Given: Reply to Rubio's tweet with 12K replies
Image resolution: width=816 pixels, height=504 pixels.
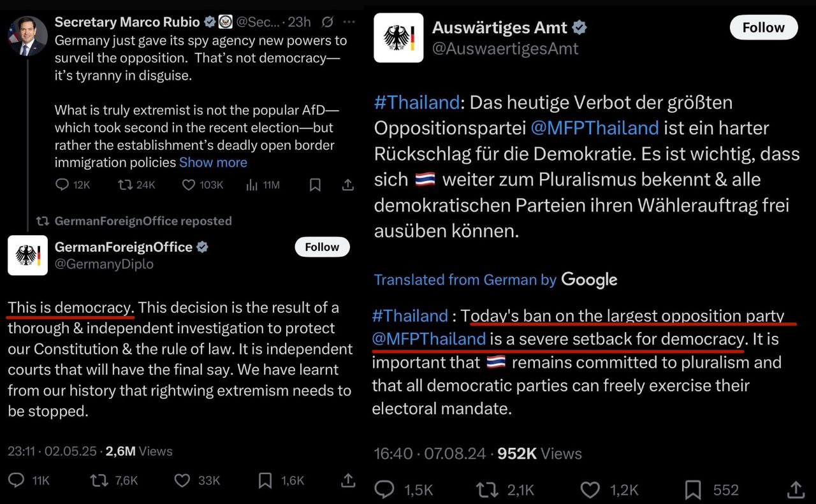Looking at the screenshot, I should (x=62, y=185).
